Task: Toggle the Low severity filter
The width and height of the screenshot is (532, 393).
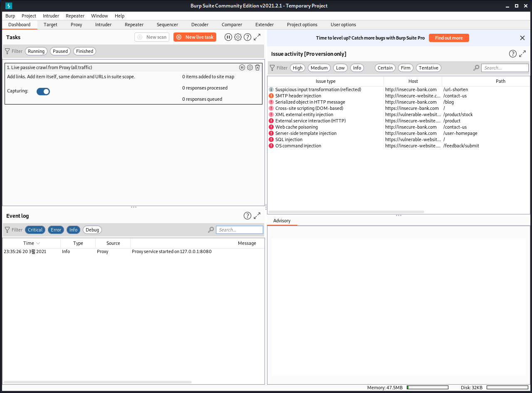Action: (340, 68)
